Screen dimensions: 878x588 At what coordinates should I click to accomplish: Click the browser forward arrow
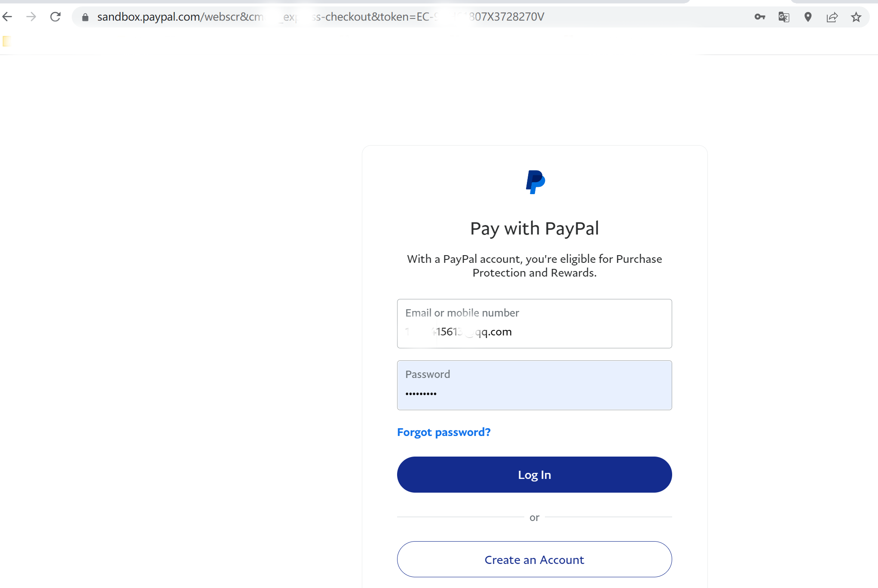[x=32, y=17]
